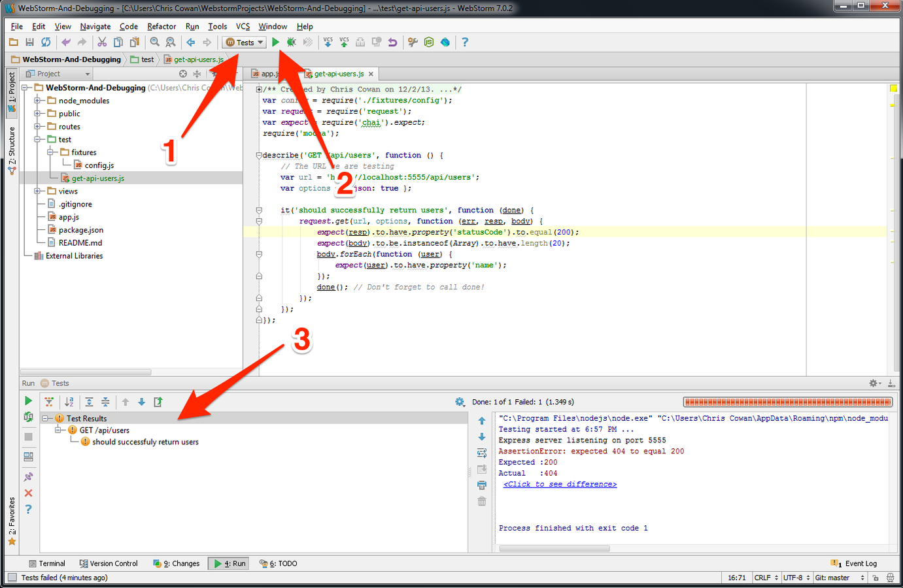Close the get-api-users.js editor tab
The width and height of the screenshot is (903, 588).
(371, 74)
